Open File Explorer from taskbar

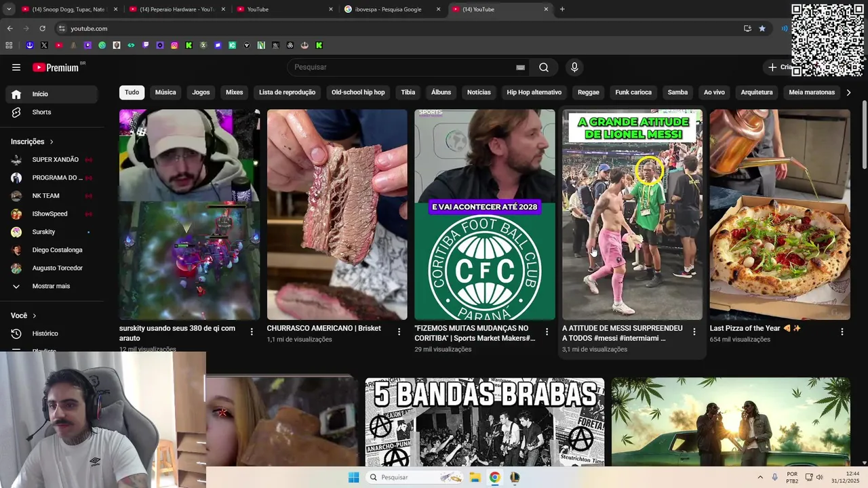tap(475, 477)
